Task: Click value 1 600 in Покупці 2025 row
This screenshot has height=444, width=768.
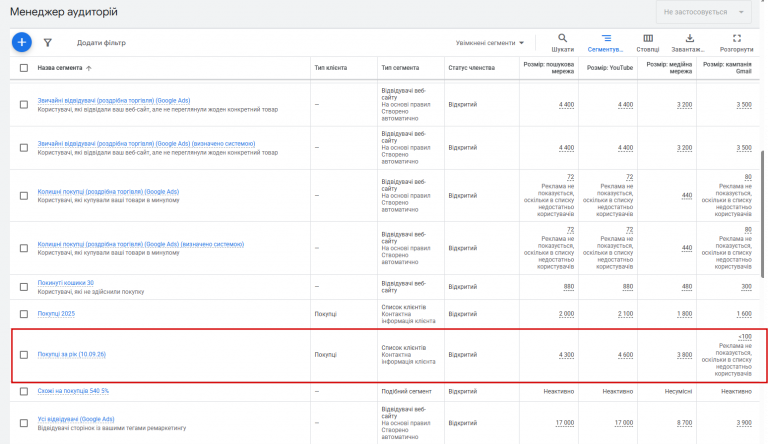Action: [x=744, y=314]
